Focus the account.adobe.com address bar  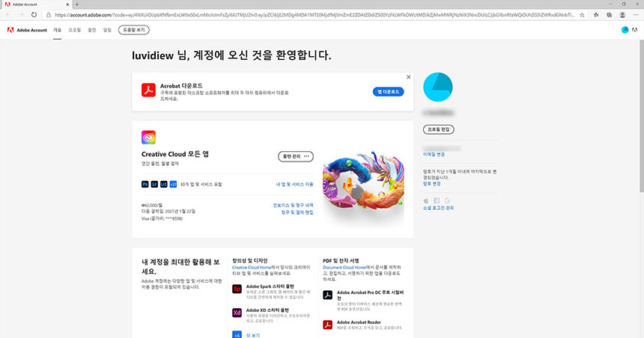point(315,15)
